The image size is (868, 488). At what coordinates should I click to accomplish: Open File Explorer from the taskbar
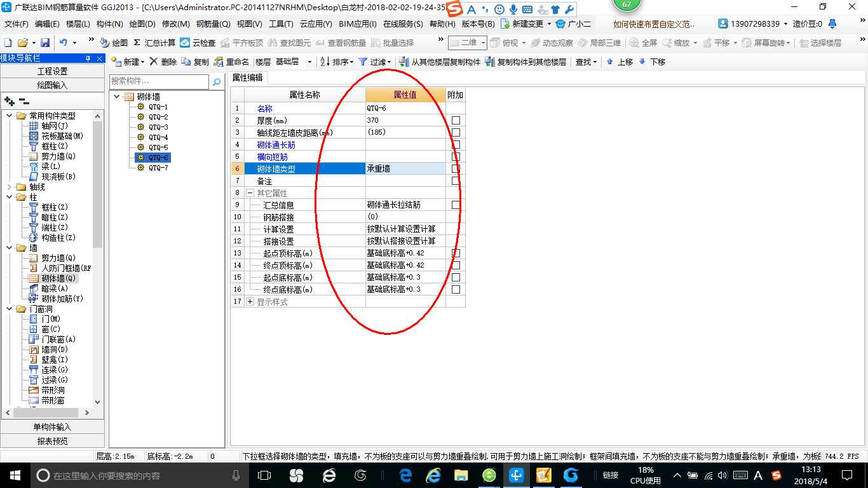click(x=461, y=475)
